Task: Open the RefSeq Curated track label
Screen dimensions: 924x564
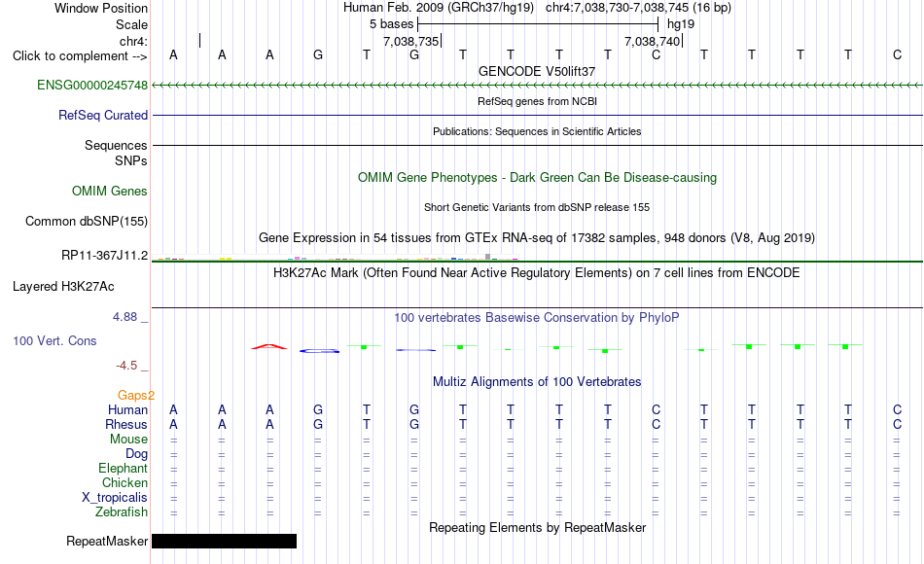Action: coord(102,116)
